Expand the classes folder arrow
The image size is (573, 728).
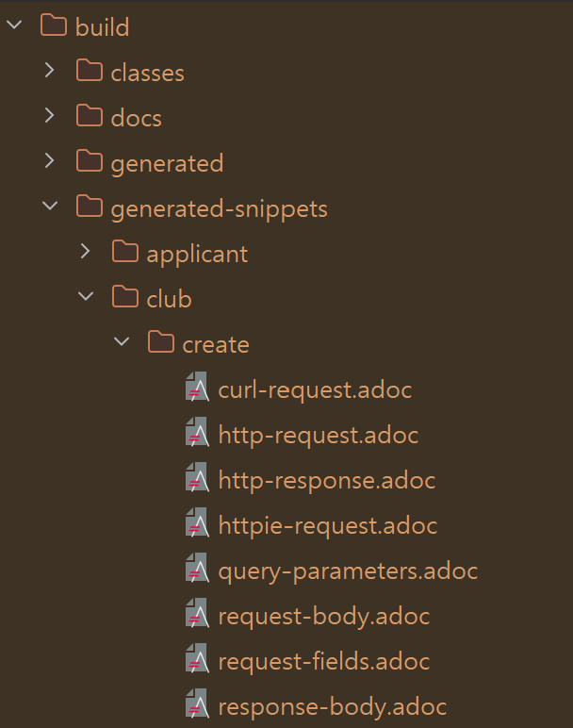point(50,70)
